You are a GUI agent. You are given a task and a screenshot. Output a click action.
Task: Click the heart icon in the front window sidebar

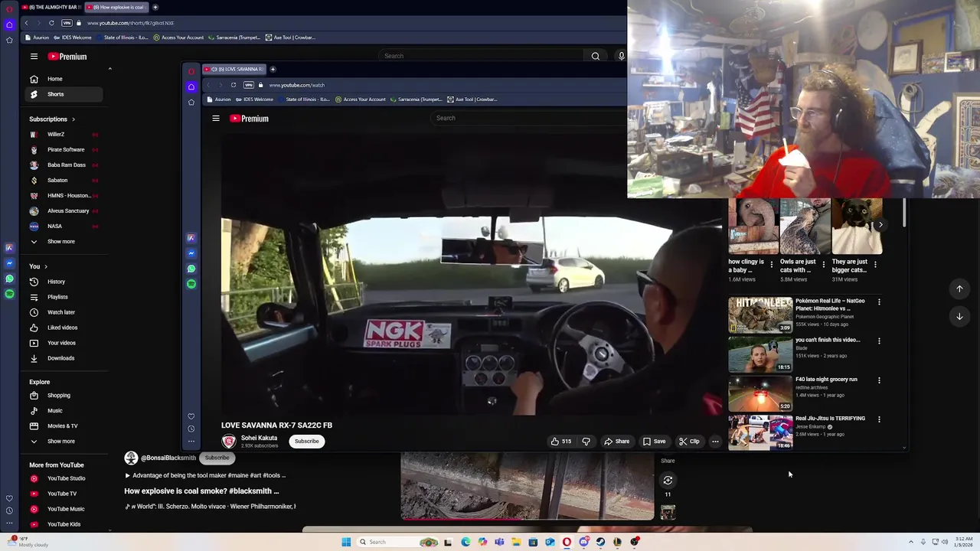pos(191,416)
